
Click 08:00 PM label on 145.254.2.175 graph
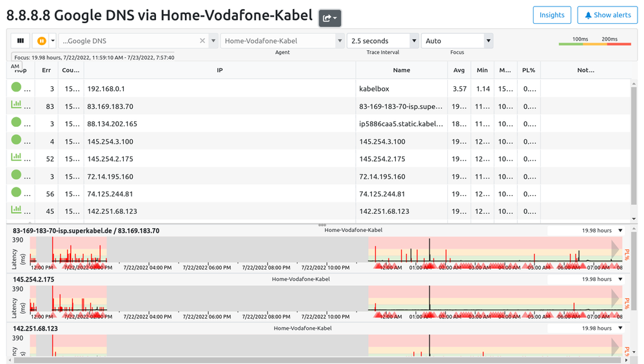point(266,317)
